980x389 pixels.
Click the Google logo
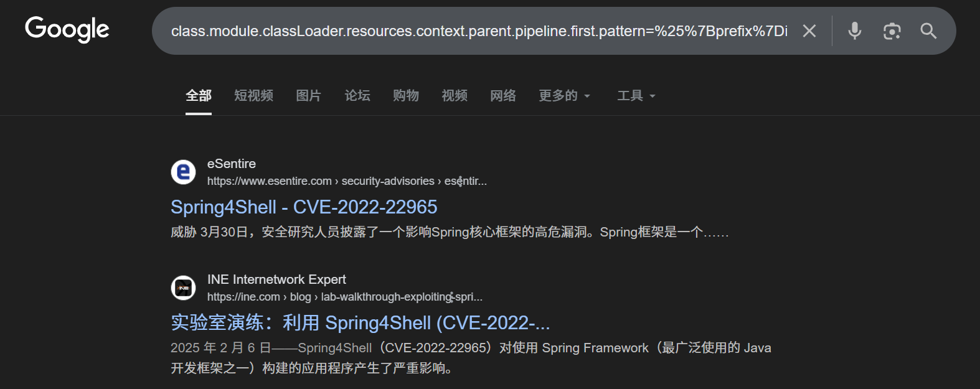[x=67, y=30]
